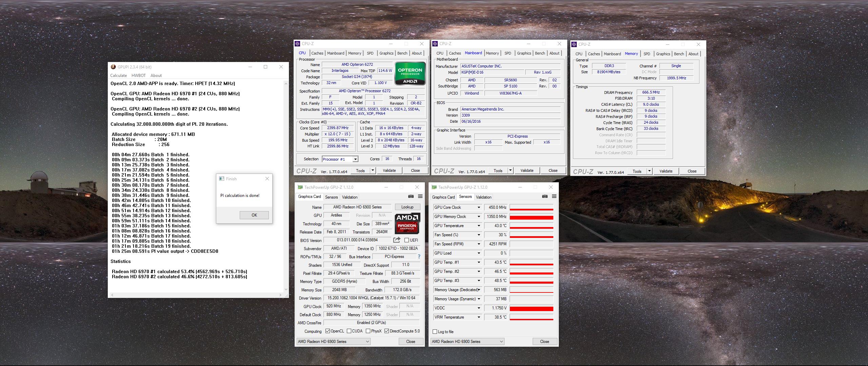Open Validation tab in Graphics Card GPU-Z
This screenshot has width=868, height=366.
pyautogui.click(x=350, y=197)
